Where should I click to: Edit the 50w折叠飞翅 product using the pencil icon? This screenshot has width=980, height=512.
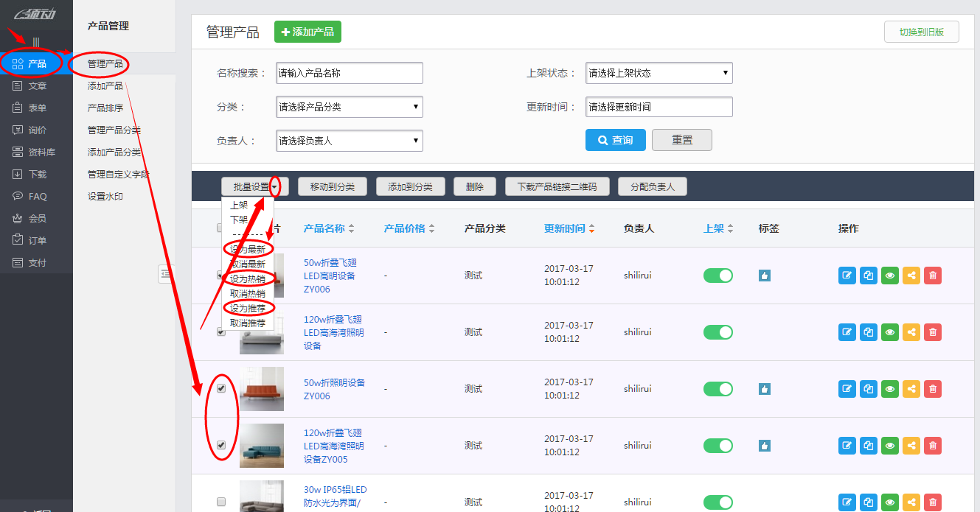point(846,276)
